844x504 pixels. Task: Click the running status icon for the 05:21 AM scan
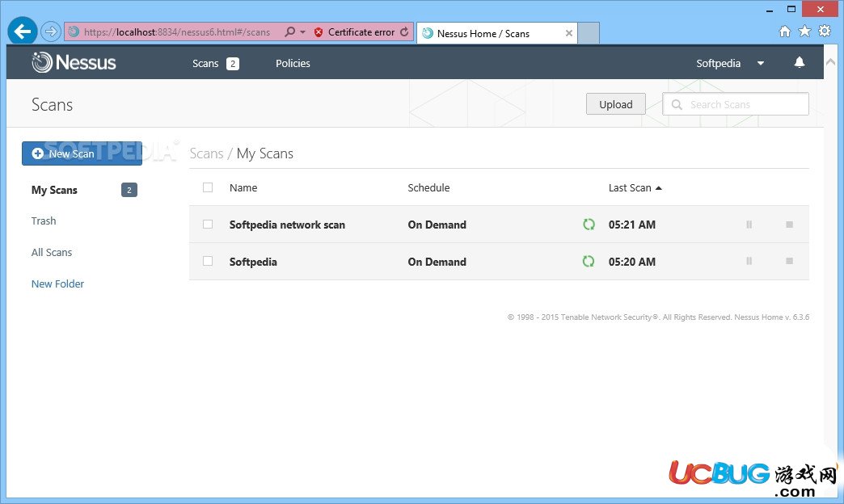[589, 225]
